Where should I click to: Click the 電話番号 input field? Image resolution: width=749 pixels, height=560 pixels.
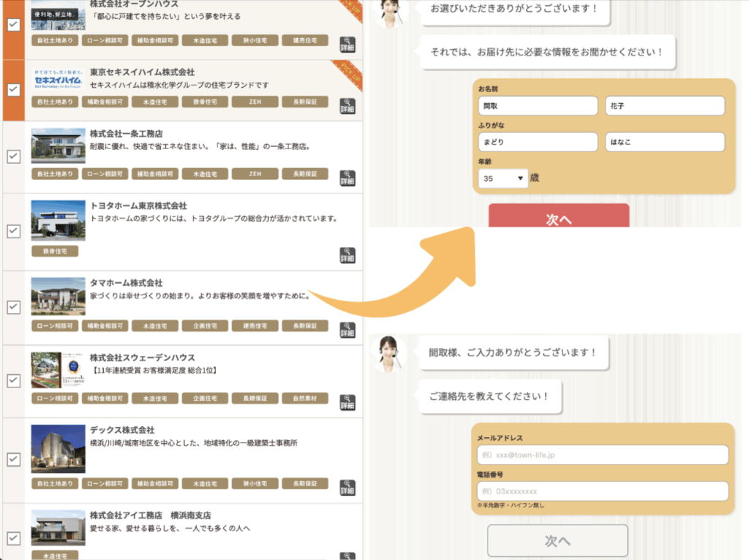[x=603, y=491]
